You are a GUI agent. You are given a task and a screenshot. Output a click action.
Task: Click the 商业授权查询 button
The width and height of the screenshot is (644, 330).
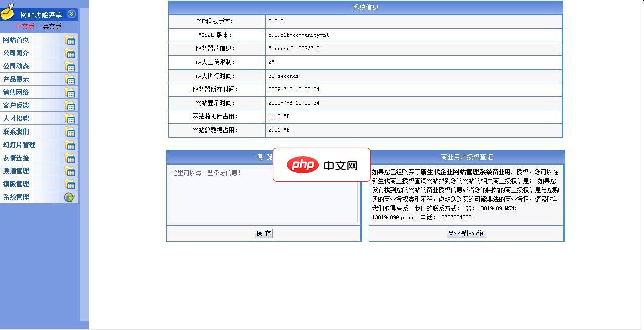tap(466, 233)
